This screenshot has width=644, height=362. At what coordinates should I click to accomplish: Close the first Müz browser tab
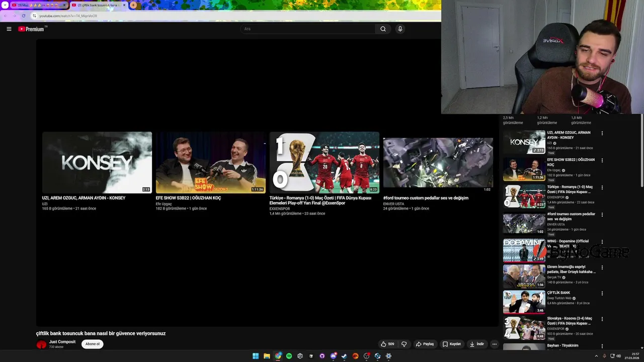tap(64, 5)
